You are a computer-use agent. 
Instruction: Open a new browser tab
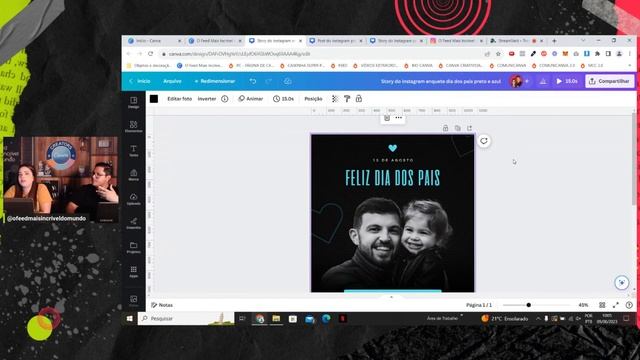554,41
